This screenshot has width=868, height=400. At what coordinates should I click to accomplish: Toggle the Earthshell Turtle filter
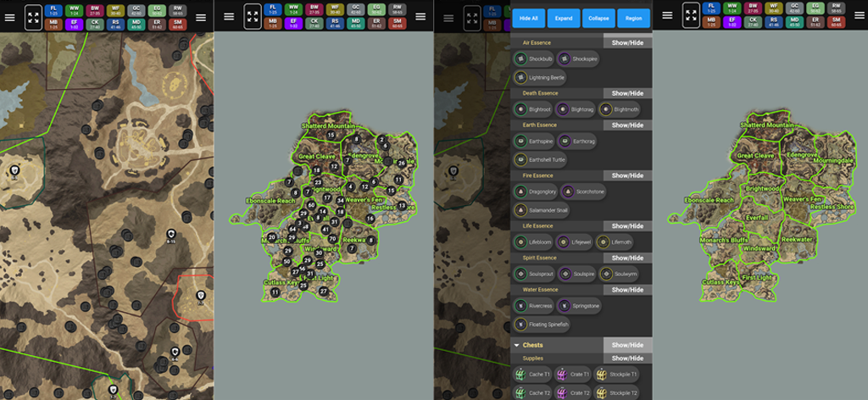(x=540, y=160)
